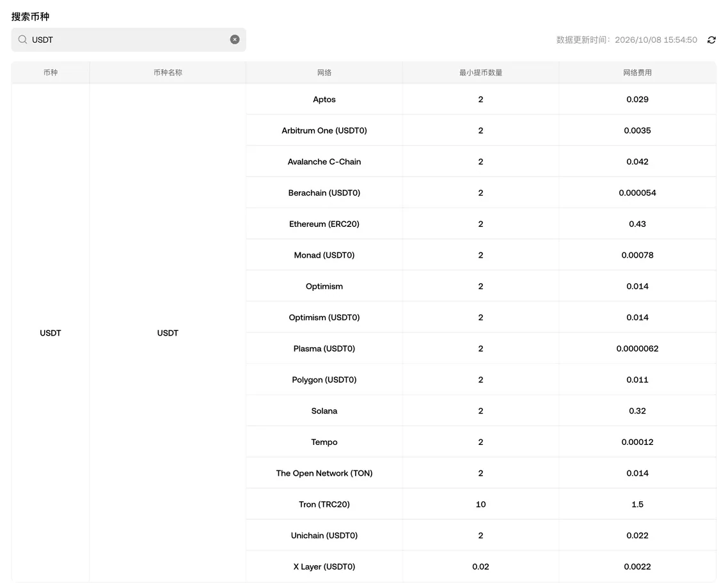Click the 币种名称 column header
728x583 pixels.
[168, 72]
